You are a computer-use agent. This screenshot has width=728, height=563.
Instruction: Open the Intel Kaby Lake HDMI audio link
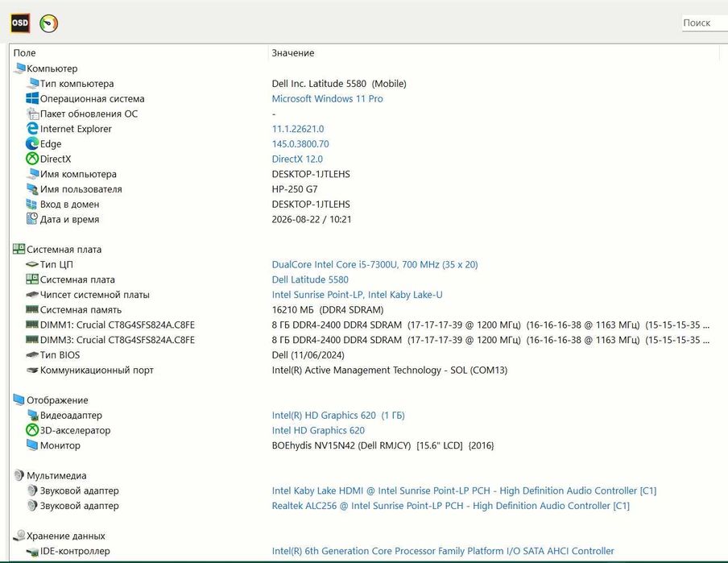pyautogui.click(x=464, y=491)
